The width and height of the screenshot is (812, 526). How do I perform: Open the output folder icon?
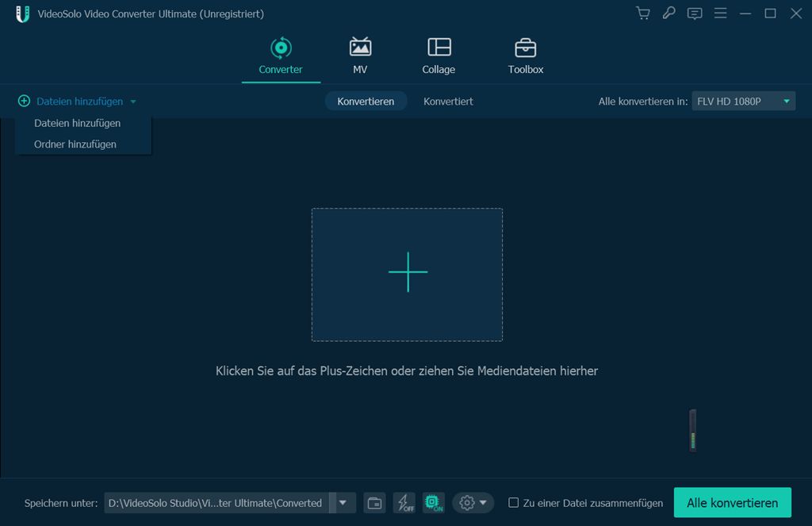[x=374, y=502]
